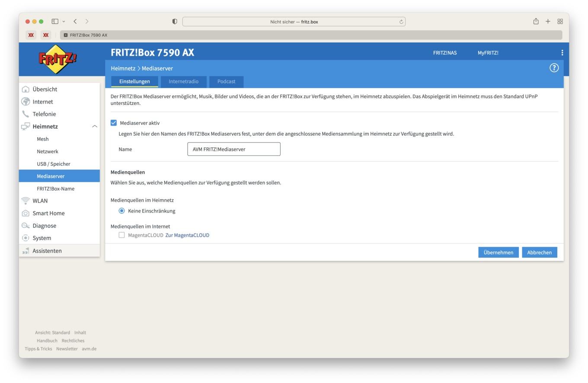Switch to Internetradio tab

tap(183, 82)
